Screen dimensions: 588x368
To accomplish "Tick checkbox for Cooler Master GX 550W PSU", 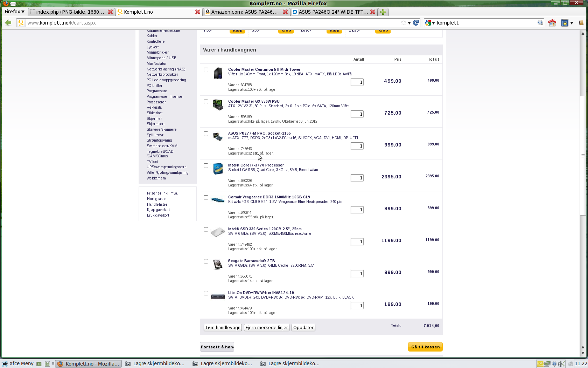I will click(206, 102).
